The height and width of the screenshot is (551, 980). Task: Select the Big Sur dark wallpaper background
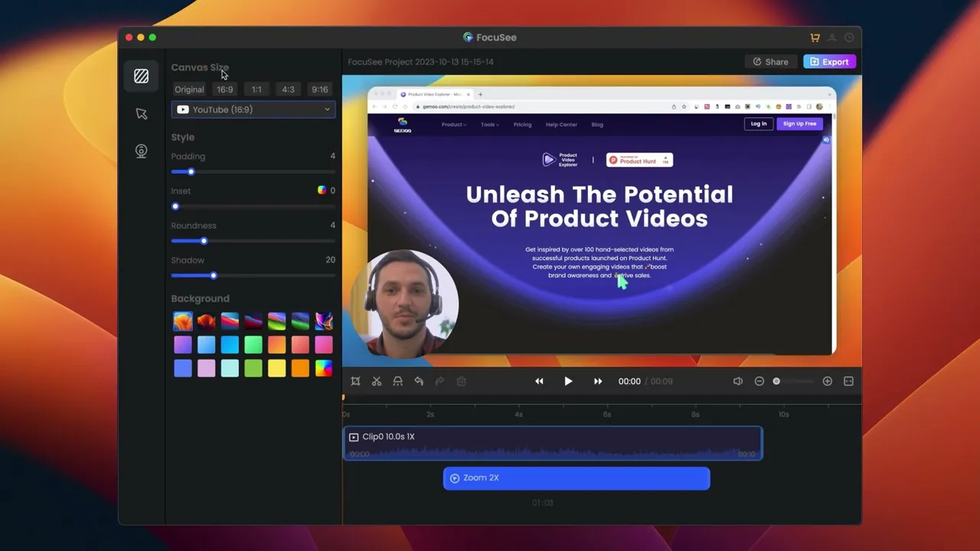coord(253,321)
